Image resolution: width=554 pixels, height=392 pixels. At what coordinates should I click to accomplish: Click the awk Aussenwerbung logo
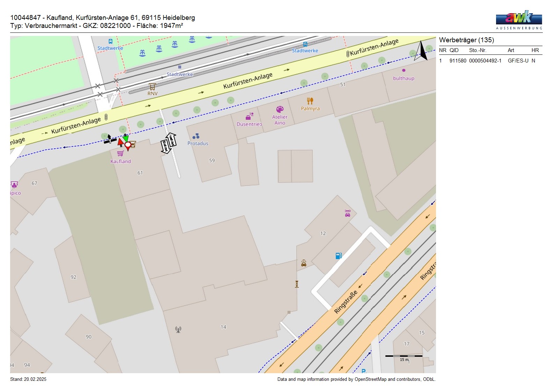click(x=519, y=20)
